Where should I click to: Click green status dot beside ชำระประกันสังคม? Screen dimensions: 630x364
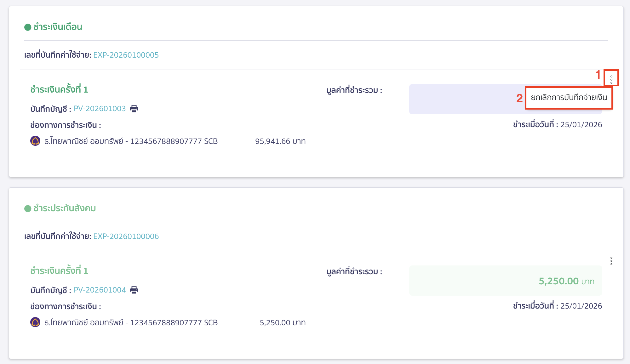click(28, 209)
